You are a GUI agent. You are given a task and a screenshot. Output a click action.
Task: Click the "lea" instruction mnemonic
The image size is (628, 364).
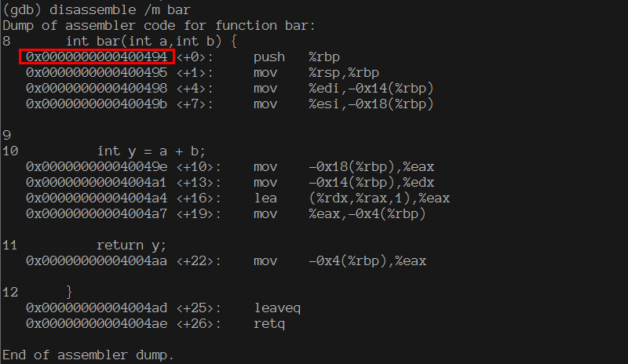(x=265, y=198)
